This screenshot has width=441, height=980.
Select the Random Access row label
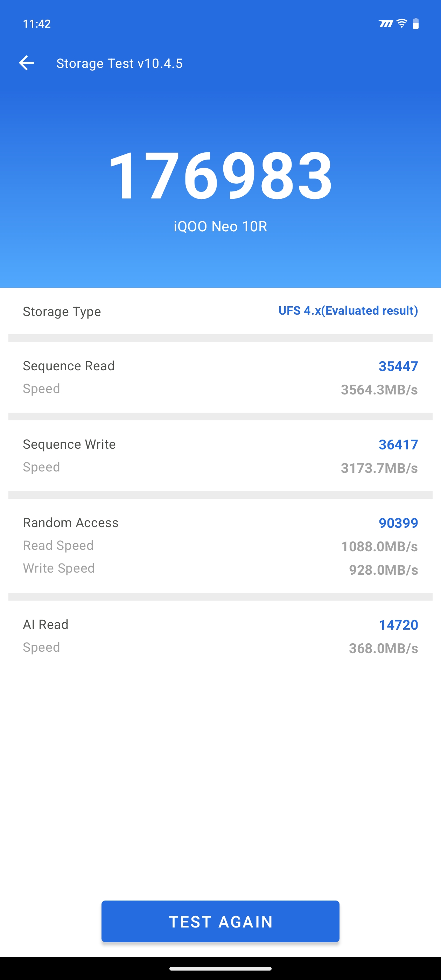(x=70, y=523)
